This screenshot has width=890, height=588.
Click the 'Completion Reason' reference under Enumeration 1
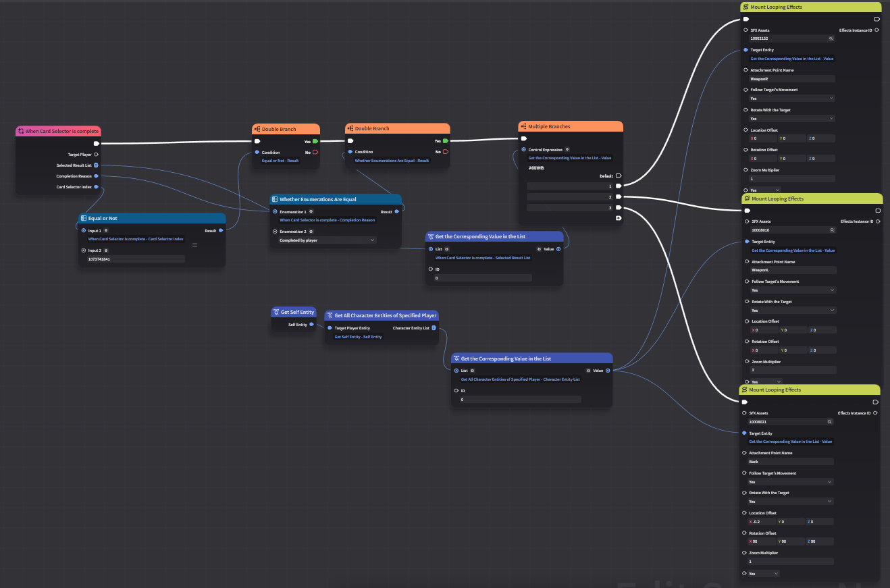[x=328, y=220]
